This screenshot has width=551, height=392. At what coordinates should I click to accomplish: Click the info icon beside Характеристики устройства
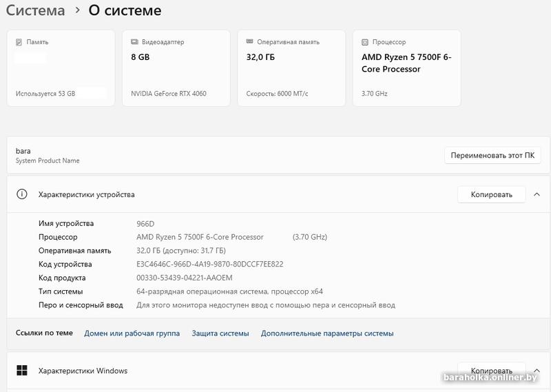click(22, 194)
